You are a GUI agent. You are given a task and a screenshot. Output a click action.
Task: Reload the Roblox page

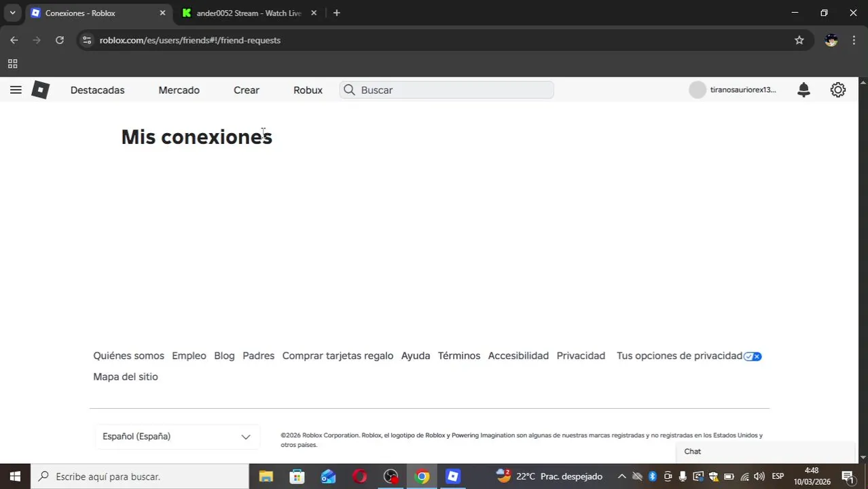[60, 40]
